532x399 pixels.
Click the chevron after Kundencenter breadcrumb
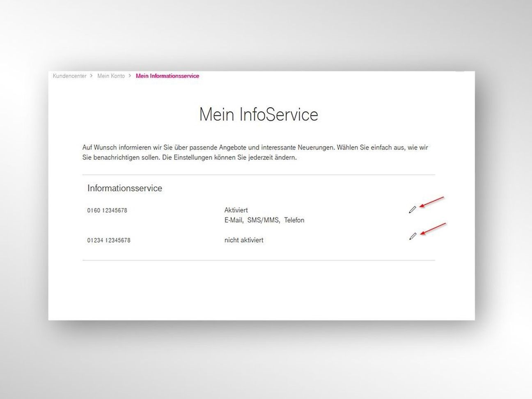[x=92, y=76]
